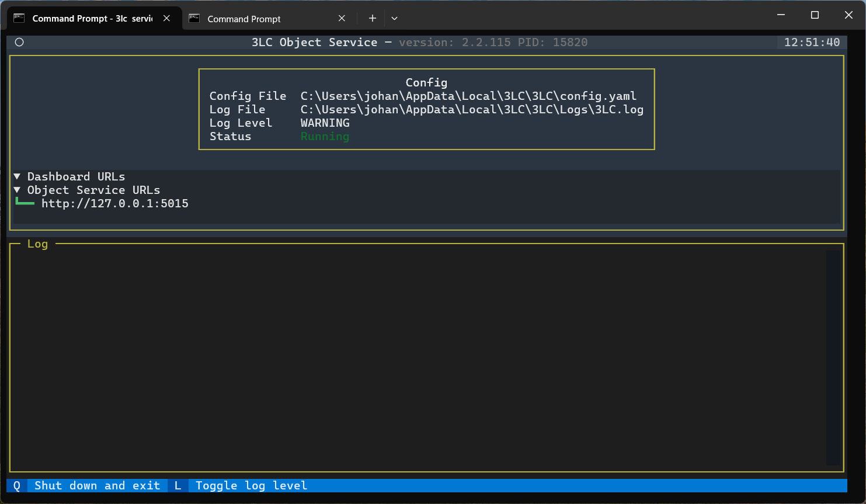Select the config.yaml file path text

click(468, 96)
